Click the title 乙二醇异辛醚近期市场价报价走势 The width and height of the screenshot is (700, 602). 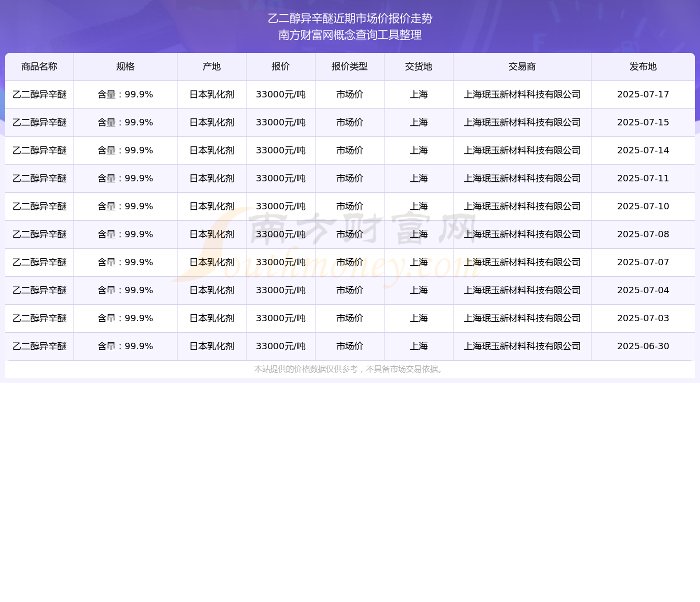click(x=350, y=18)
